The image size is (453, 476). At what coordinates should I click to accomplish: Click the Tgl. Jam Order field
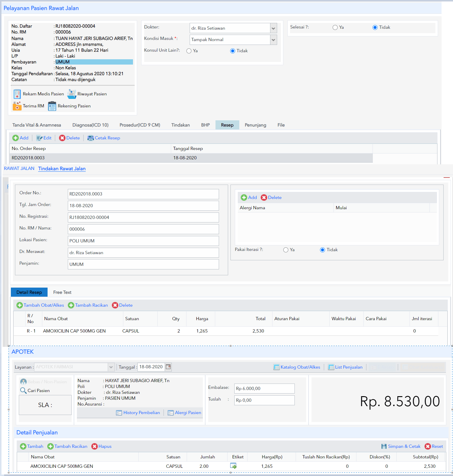(143, 206)
